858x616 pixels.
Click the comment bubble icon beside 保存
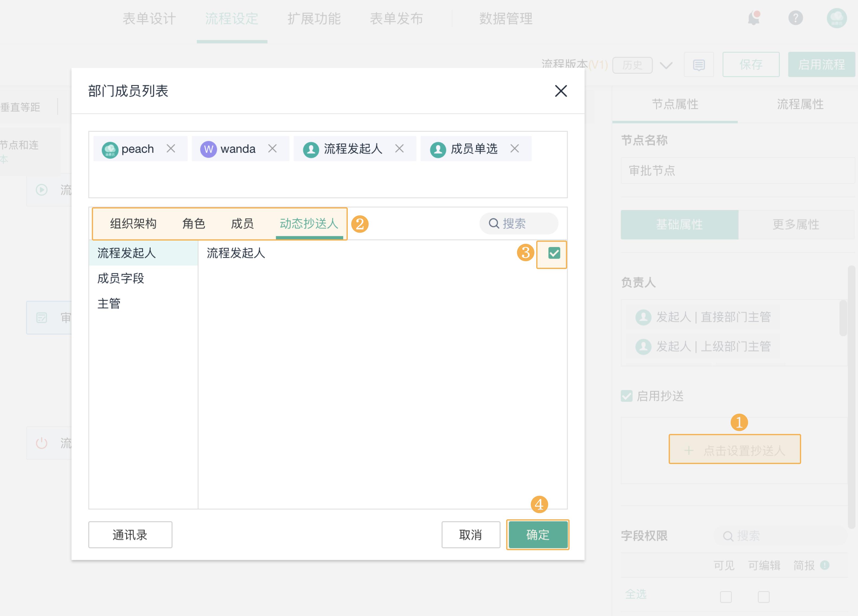(x=699, y=64)
